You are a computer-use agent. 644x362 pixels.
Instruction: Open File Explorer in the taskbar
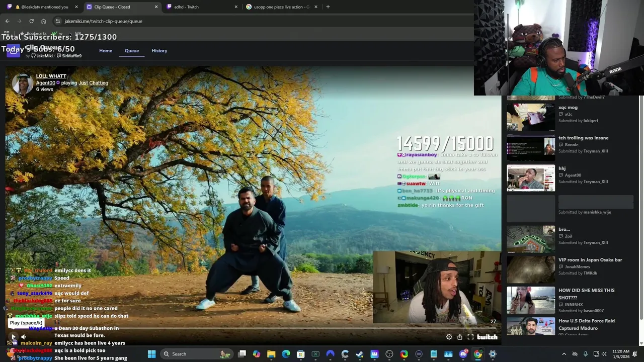(x=271, y=354)
